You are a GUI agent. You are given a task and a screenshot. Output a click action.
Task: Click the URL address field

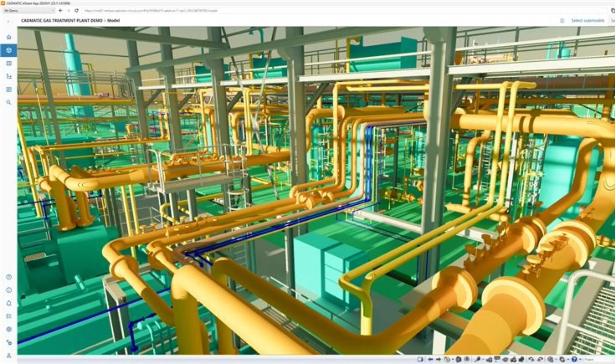[x=344, y=11]
